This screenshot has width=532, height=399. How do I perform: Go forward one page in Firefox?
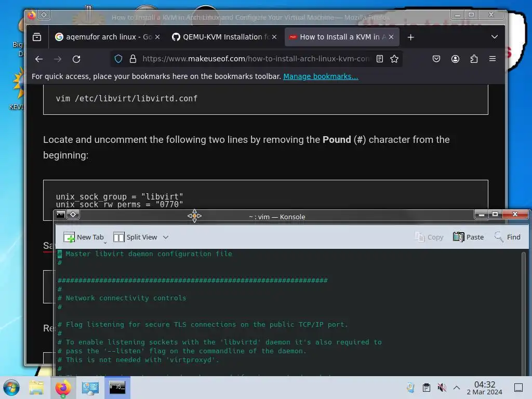tap(58, 59)
